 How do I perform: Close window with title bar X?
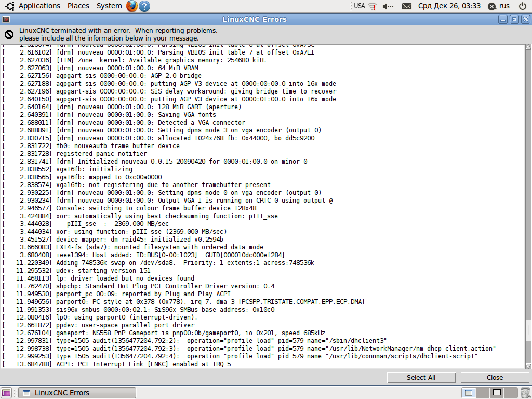click(x=525, y=19)
